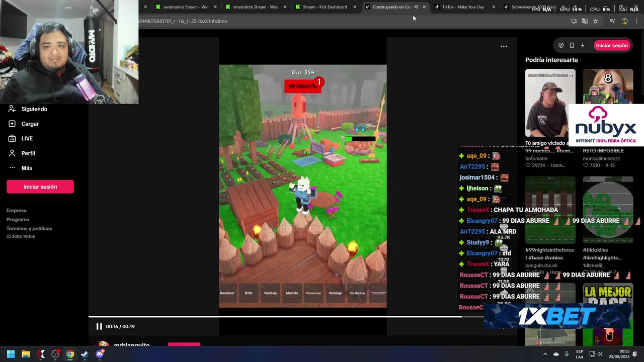The height and width of the screenshot is (362, 644).
Task: Open the network tray icon
Action: [593, 354]
